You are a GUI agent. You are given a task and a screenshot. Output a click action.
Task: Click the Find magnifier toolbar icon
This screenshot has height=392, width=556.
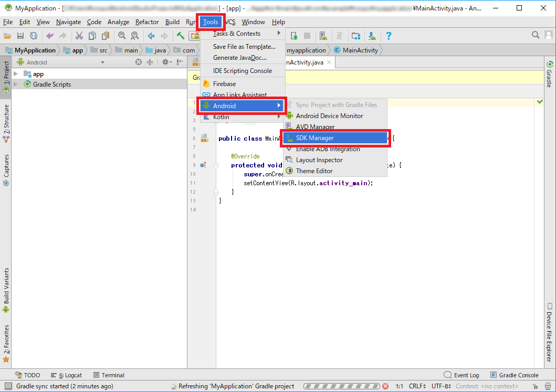[122, 36]
